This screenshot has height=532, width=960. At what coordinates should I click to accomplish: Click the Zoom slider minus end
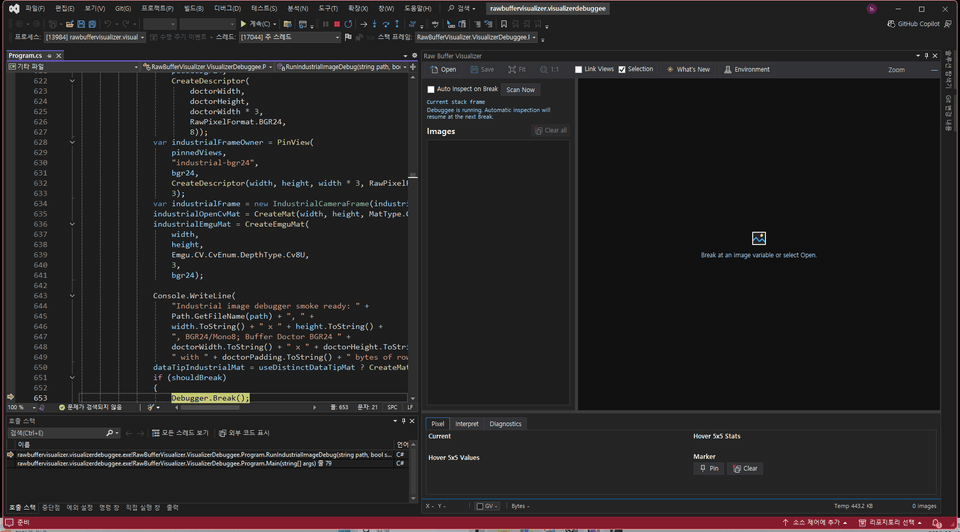tap(934, 70)
